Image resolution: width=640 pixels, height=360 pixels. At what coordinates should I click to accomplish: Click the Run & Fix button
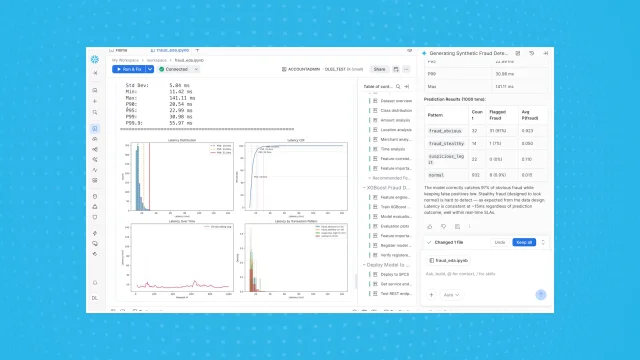pyautogui.click(x=129, y=69)
